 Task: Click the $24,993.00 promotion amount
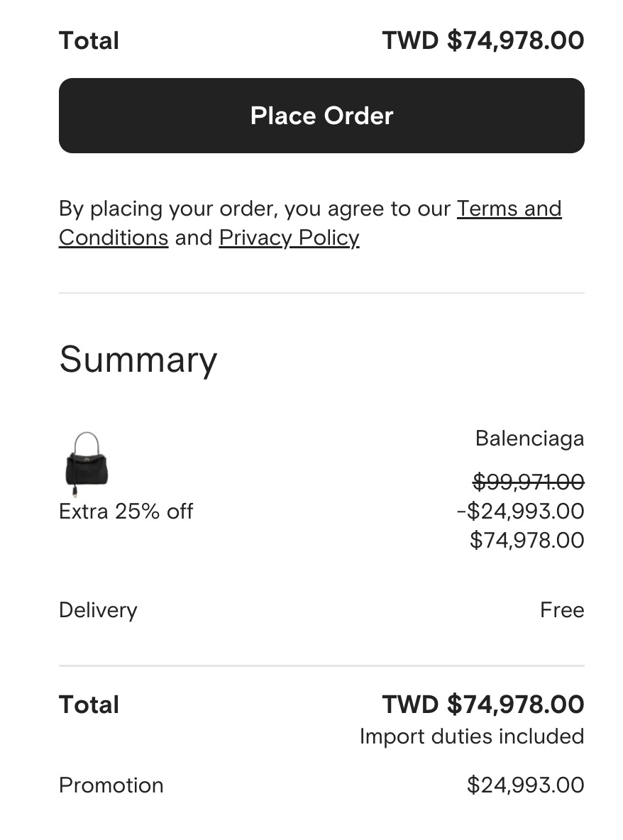click(x=525, y=785)
